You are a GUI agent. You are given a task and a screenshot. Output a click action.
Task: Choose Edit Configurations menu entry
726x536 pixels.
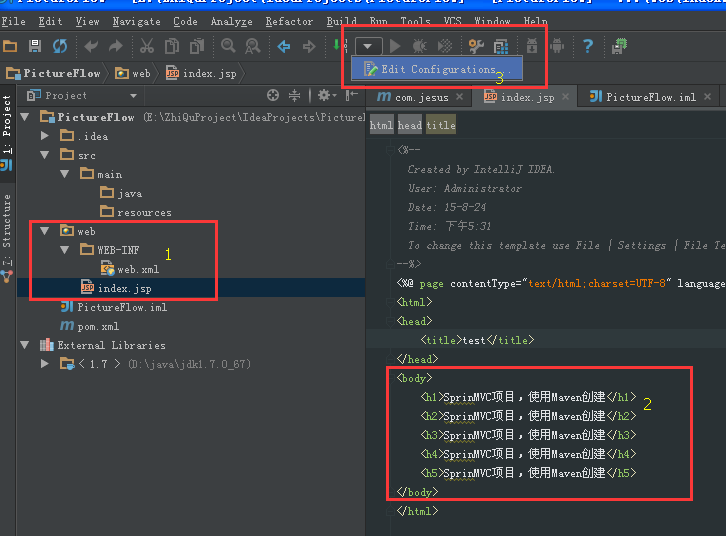tap(437, 69)
